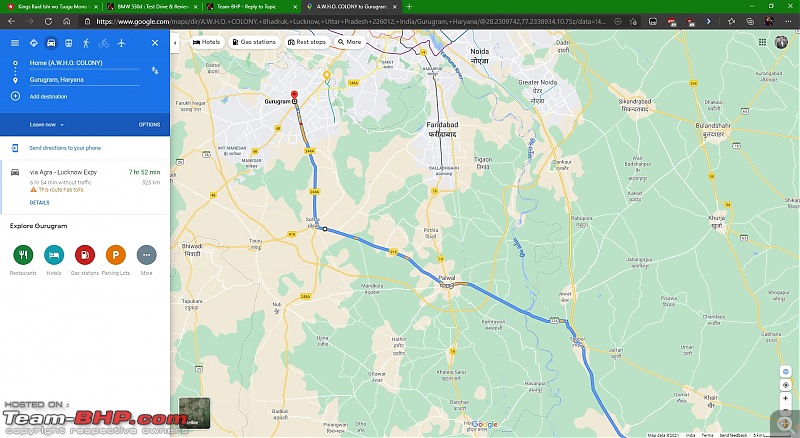Select walking travel mode
Image resolution: width=800 pixels, height=438 pixels.
pyautogui.click(x=86, y=43)
